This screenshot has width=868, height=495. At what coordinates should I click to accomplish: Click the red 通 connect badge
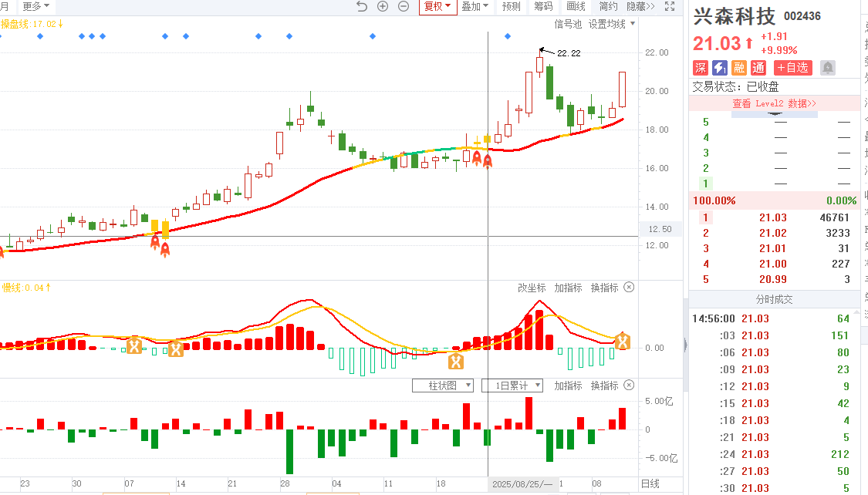(x=758, y=68)
